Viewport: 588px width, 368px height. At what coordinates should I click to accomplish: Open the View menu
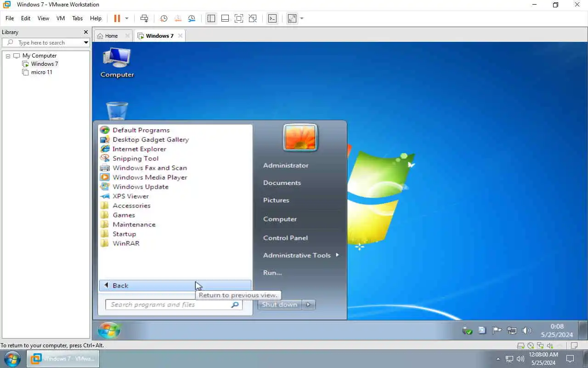(43, 18)
